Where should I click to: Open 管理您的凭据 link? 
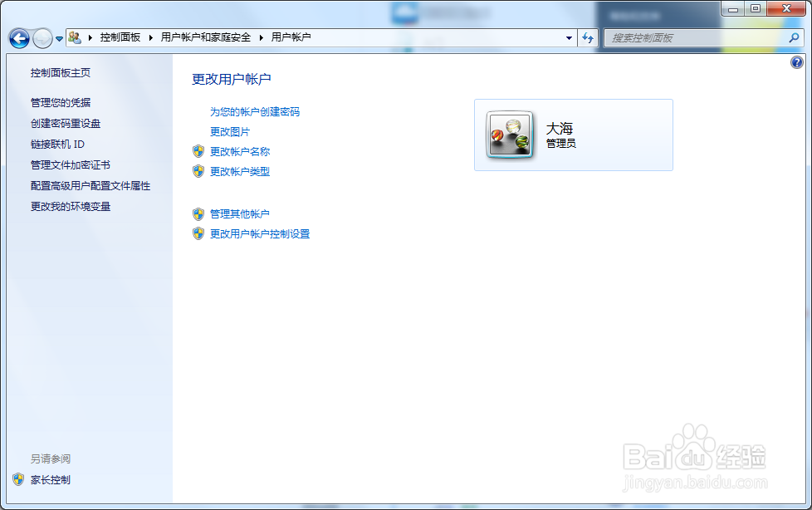[61, 103]
